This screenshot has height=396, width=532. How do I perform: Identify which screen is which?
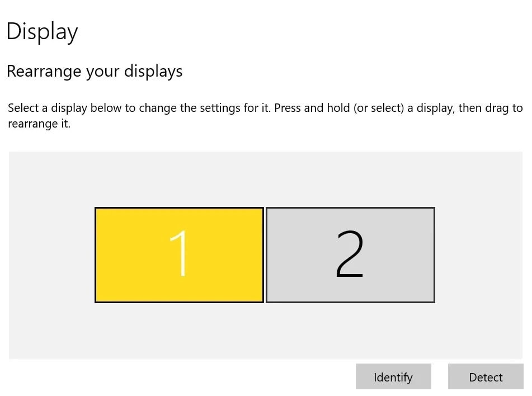click(393, 376)
